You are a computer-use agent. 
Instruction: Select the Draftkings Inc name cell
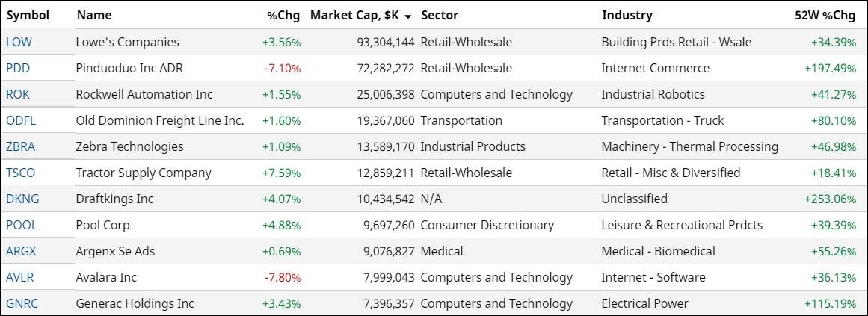pos(114,199)
